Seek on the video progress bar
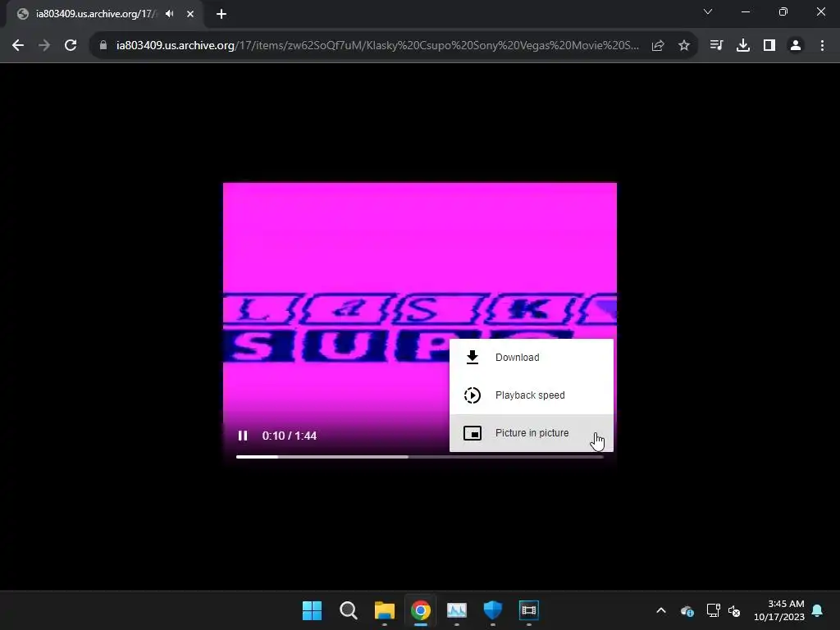Screen dimensions: 840x630 (x=419, y=457)
